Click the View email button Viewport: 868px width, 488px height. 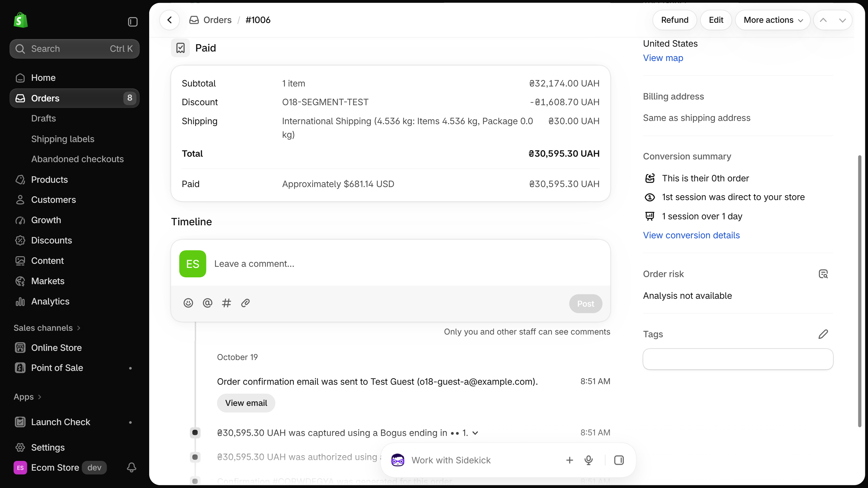[246, 403]
